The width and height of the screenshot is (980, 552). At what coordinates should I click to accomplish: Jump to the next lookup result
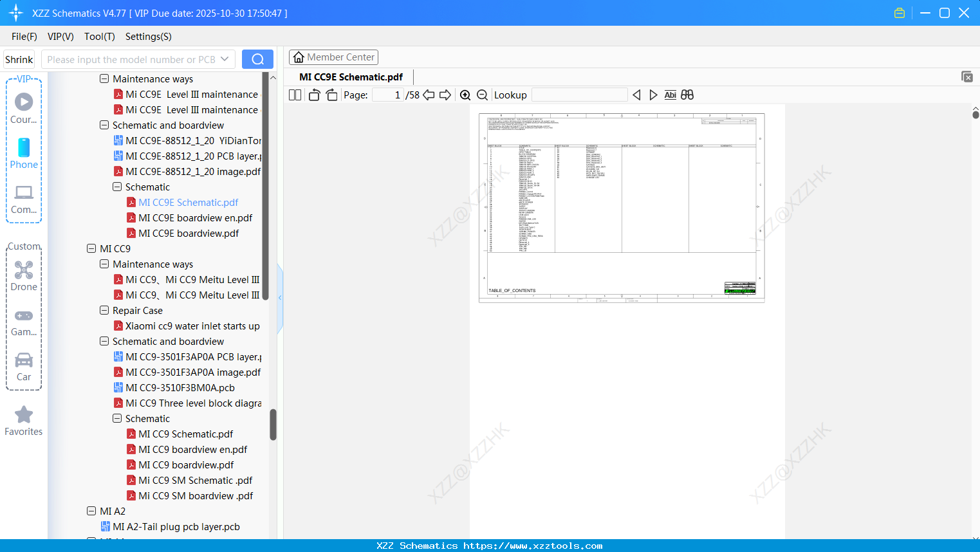[x=653, y=95]
